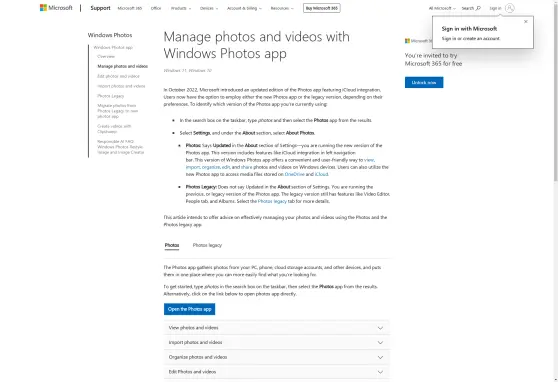Click the page title 'Manage photos and videos'

tap(256, 45)
